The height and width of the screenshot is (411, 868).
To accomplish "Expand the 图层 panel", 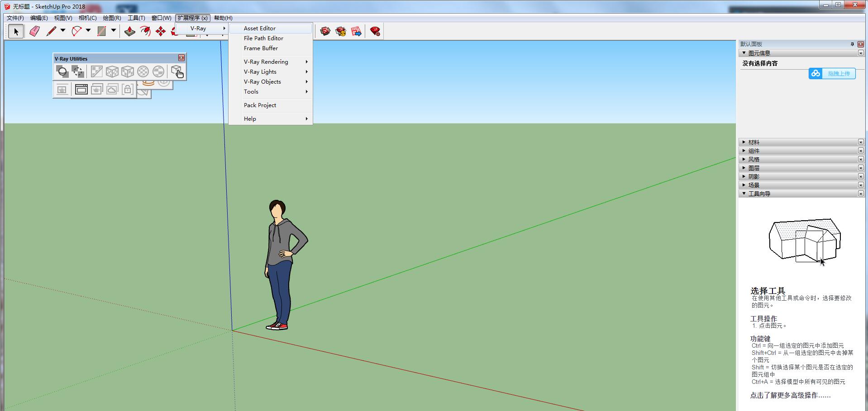I will point(754,168).
